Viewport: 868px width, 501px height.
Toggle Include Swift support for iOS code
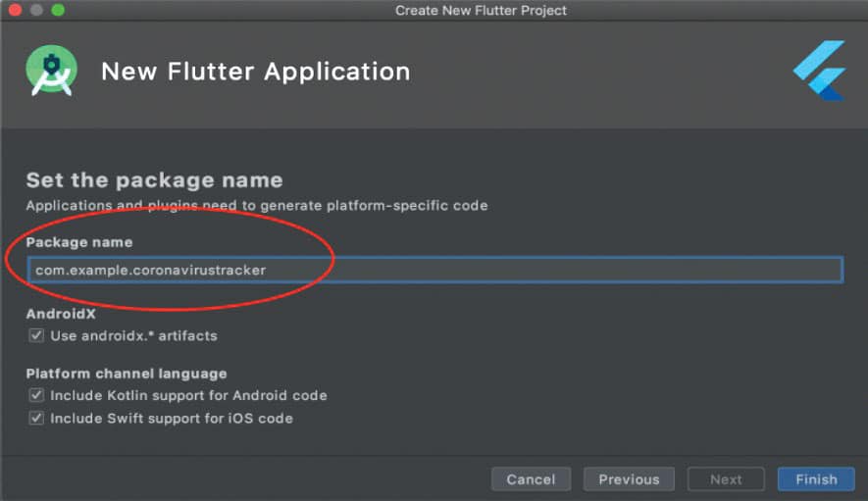pyautogui.click(x=36, y=419)
